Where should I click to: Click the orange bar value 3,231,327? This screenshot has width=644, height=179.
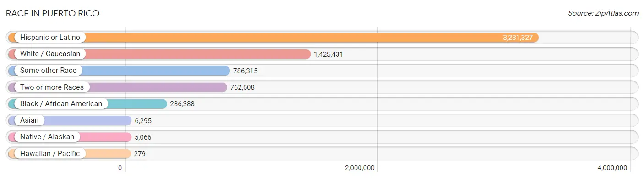coord(518,38)
